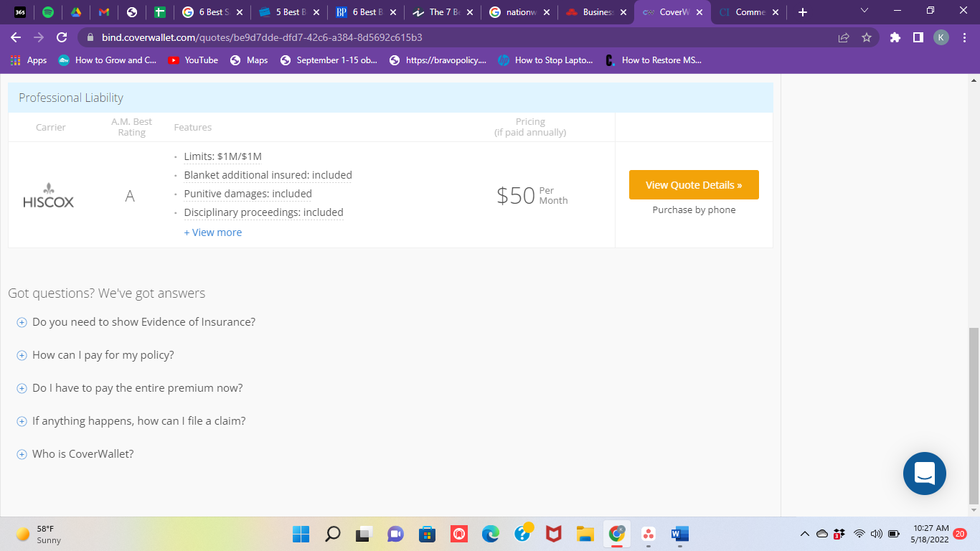
Task: Switch to the 'nationw' Google tab
Action: click(x=519, y=12)
